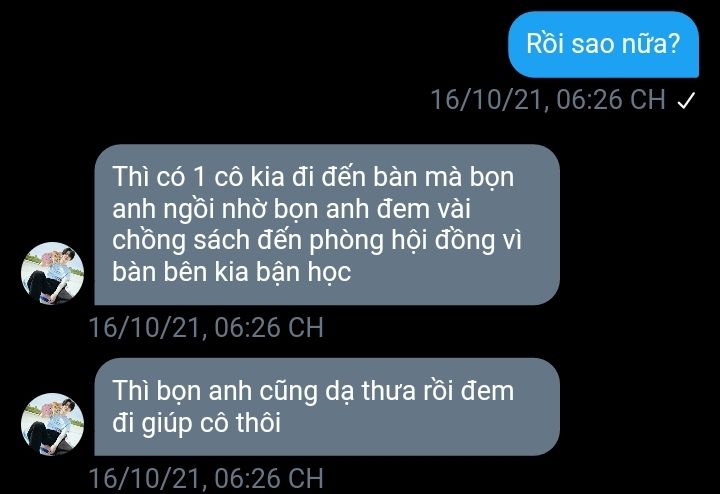Open the avatar next to the 'đi giúp cô thôi' message
720x494 pixels.
coord(52,424)
